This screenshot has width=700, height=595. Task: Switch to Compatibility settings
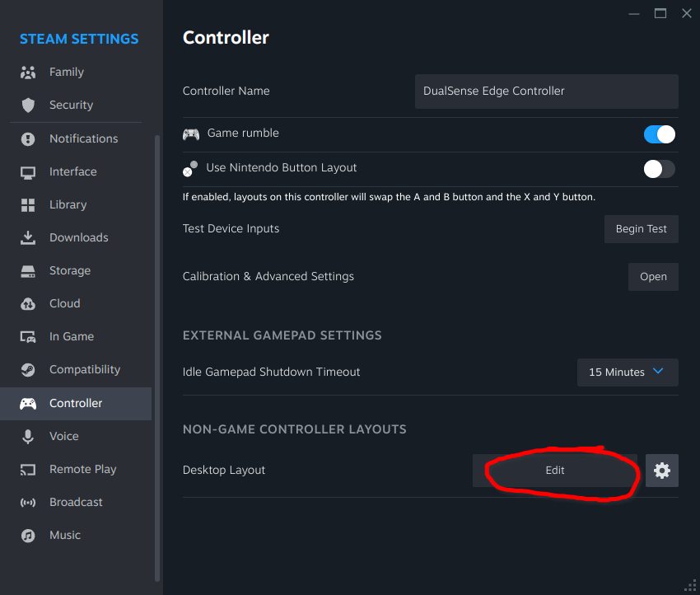click(84, 369)
